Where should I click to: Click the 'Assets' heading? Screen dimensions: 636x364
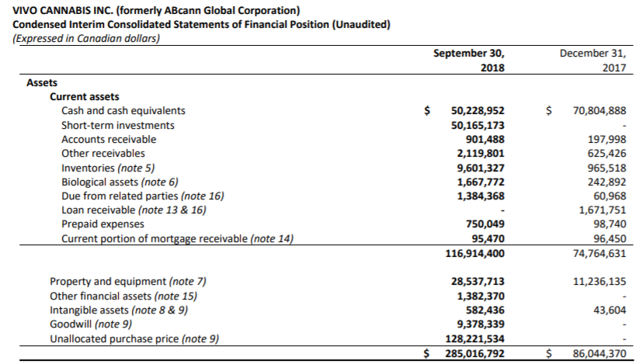click(x=42, y=83)
